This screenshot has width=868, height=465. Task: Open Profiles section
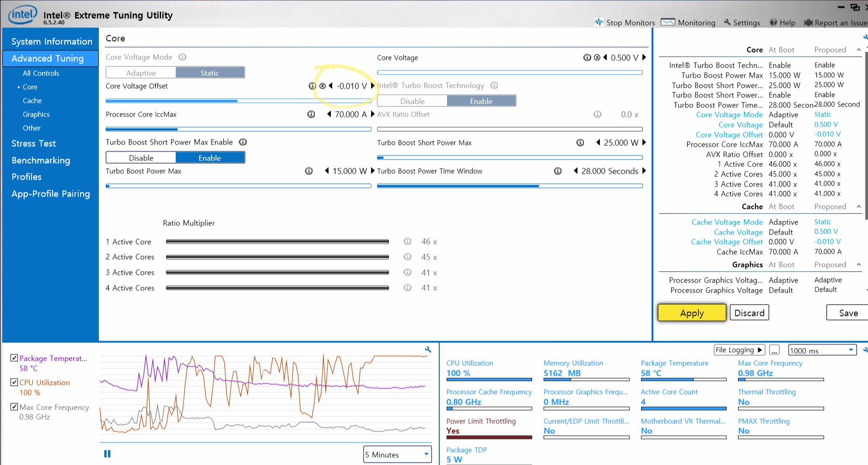27,177
